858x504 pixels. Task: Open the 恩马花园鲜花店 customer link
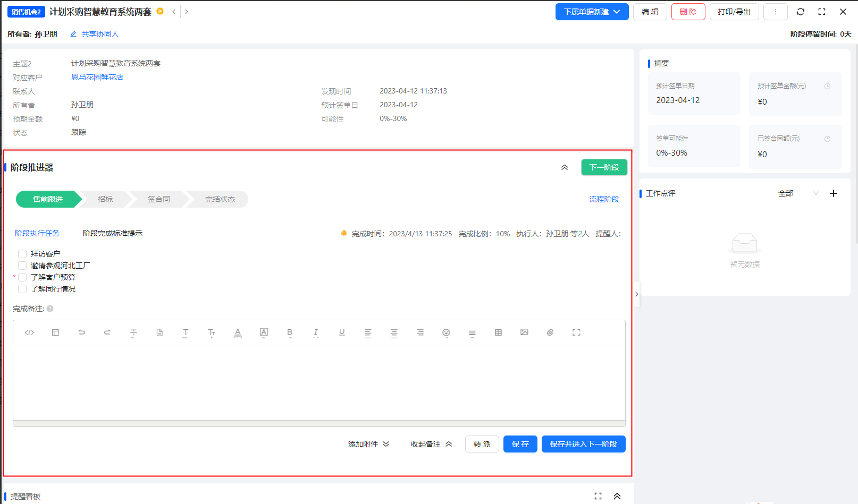tap(97, 77)
